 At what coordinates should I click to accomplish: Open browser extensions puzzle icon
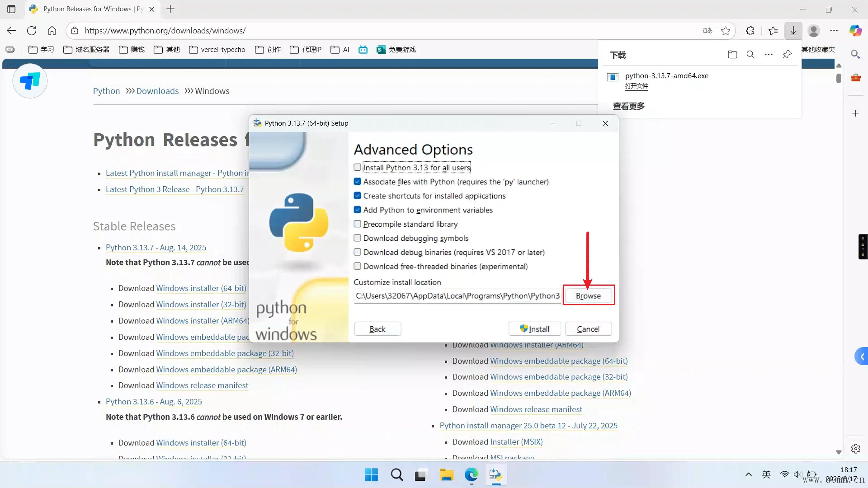[750, 31]
